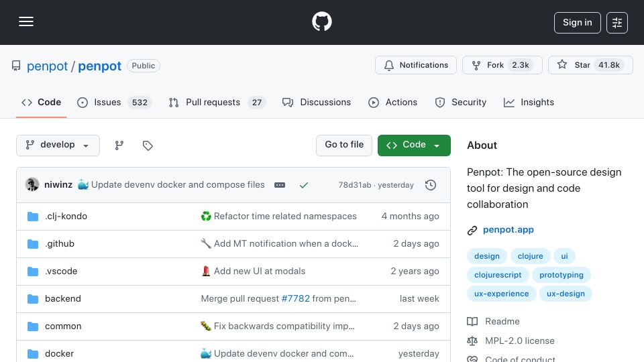Open the Security tab
Image resolution: width=644 pixels, height=362 pixels.
[x=460, y=102]
